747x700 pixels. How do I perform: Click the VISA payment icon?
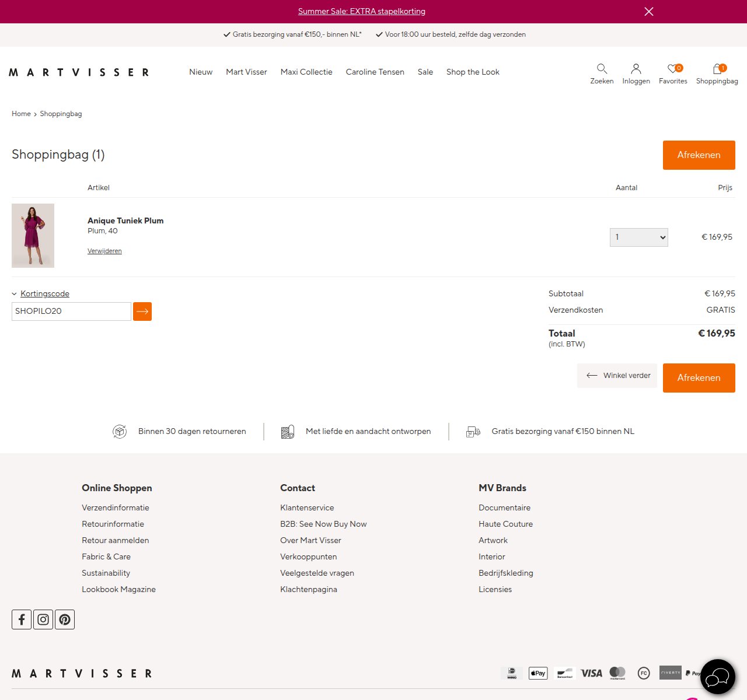click(x=591, y=673)
